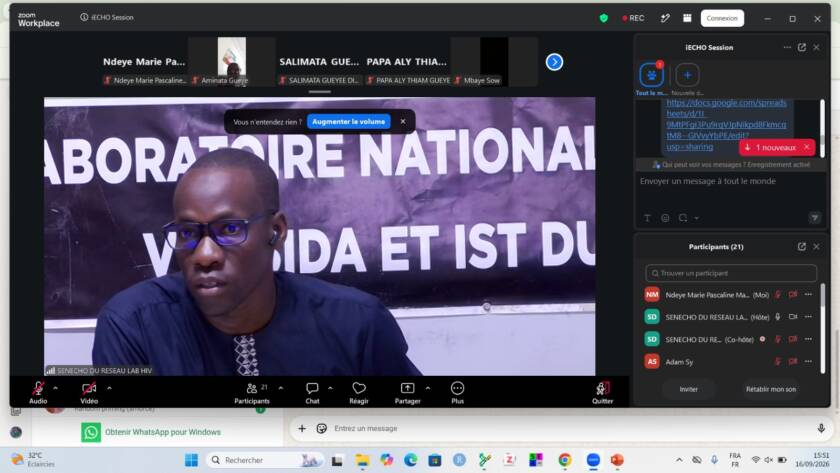840x473 pixels.
Task: Click the REC recording indicator
Action: pyautogui.click(x=633, y=18)
